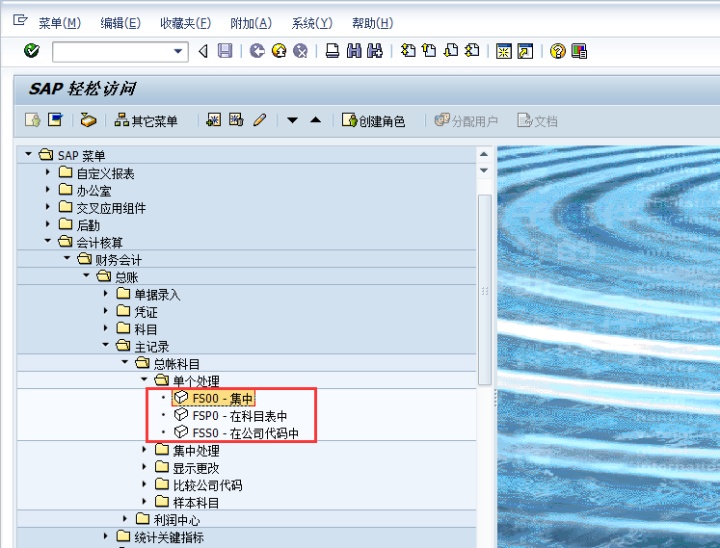Image resolution: width=720 pixels, height=548 pixels.
Task: Click the SAP Business Workplace icon
Action: coord(88,120)
